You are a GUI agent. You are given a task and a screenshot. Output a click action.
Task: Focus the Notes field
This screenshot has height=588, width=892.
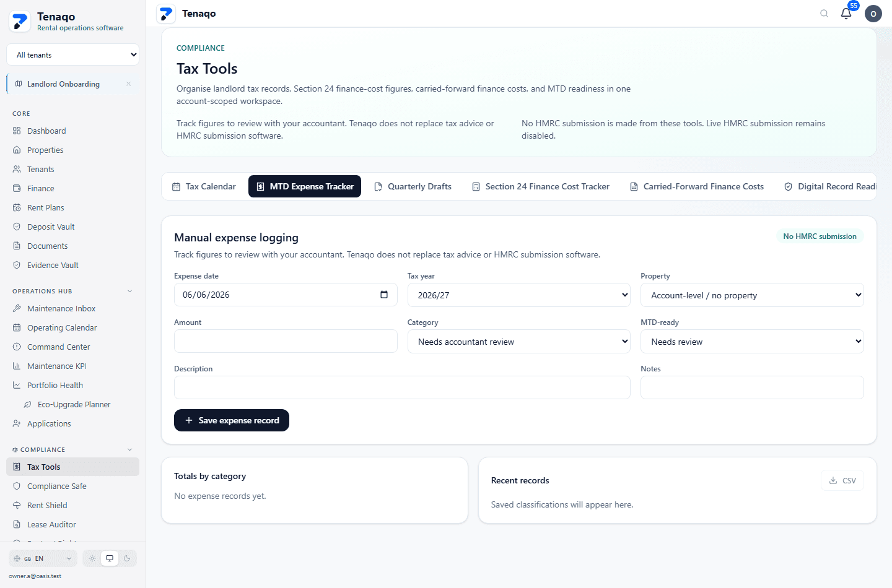click(x=752, y=387)
